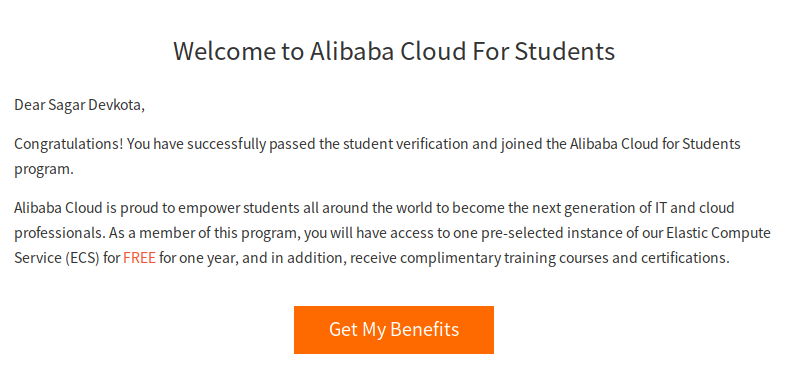Click Alibaba Cloud at start of third paragraph
Image resolution: width=794 pixels, height=389 pixels.
(58, 208)
